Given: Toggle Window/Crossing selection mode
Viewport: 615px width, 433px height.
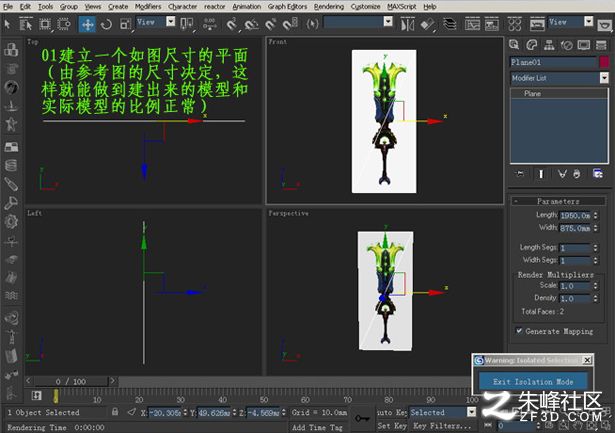Looking at the screenshot, I should [64, 24].
